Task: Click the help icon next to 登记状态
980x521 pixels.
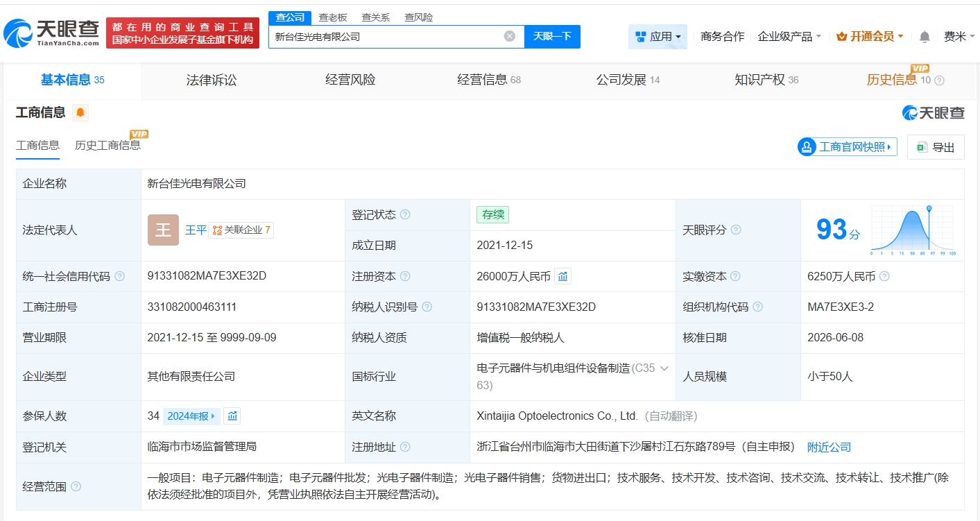Action: pos(405,215)
